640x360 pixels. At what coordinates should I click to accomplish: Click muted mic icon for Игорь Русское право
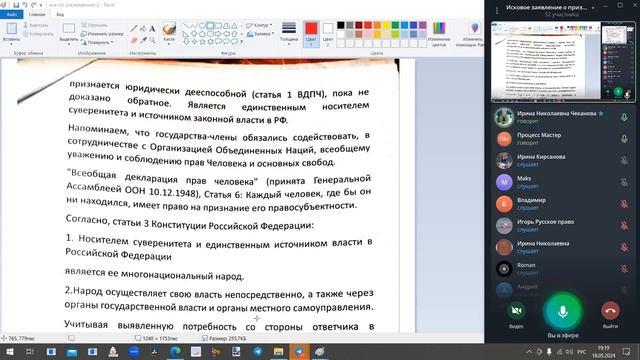(x=624, y=225)
